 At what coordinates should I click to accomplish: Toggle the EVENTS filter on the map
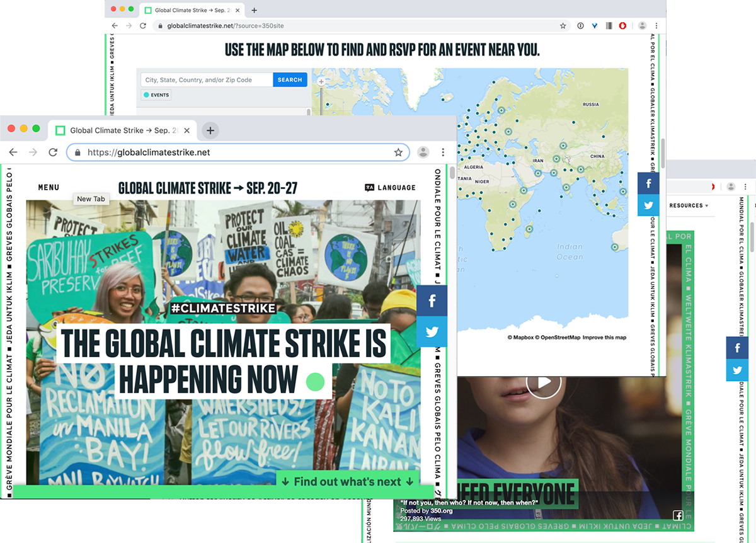156,95
